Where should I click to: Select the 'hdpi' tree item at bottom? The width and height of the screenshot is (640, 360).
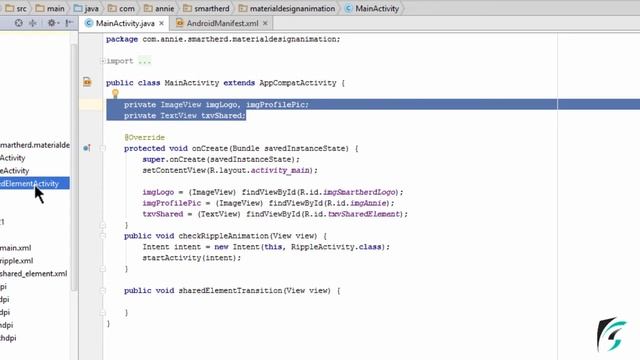click(x=8, y=338)
